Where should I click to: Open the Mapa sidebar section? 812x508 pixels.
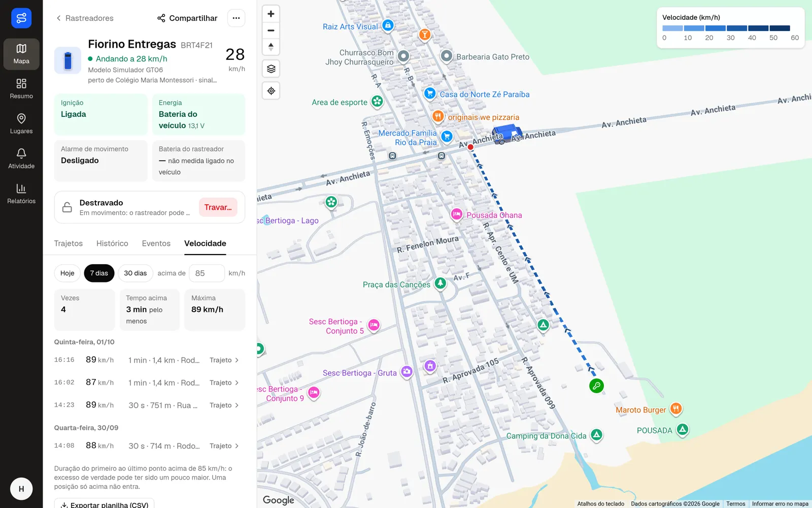click(x=21, y=54)
